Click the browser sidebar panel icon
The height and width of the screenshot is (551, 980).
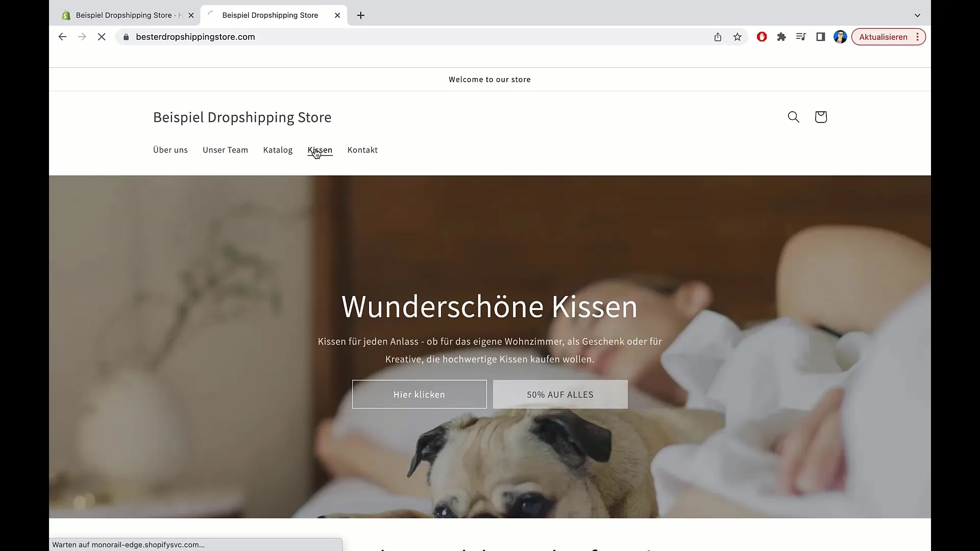820,37
